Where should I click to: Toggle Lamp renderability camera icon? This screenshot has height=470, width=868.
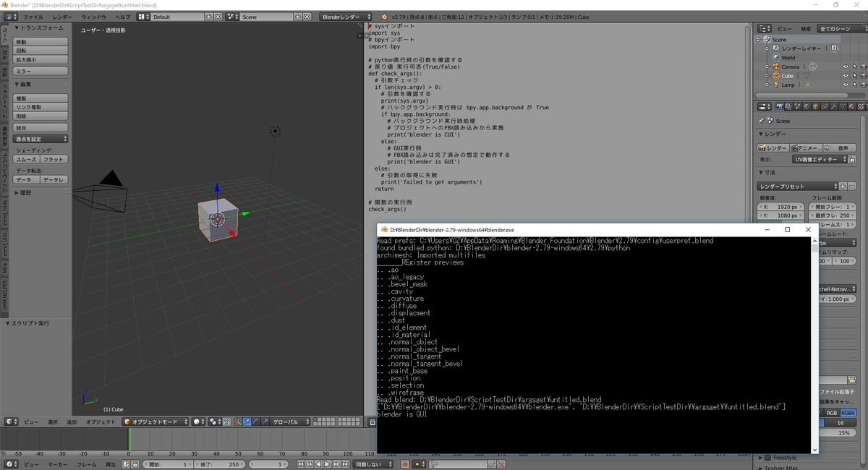[863, 85]
